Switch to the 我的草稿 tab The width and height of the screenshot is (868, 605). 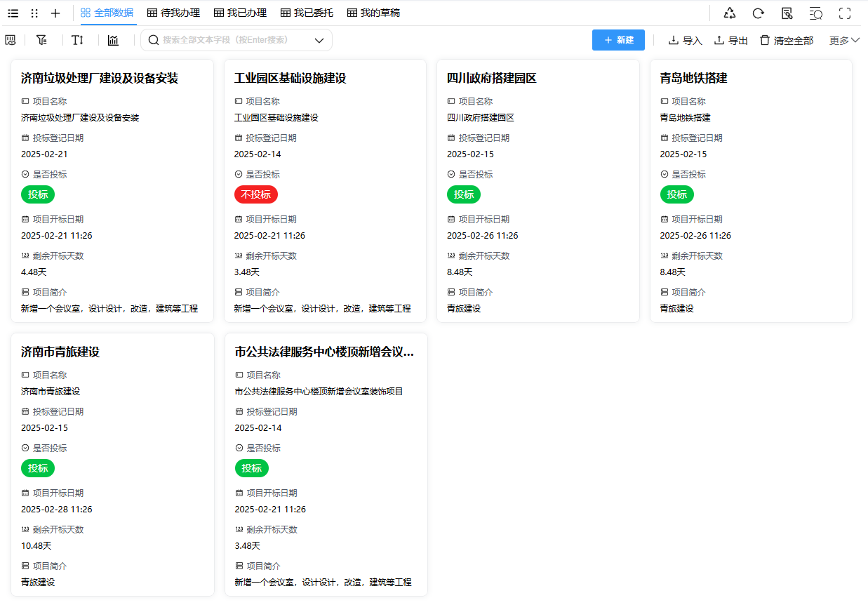point(373,13)
